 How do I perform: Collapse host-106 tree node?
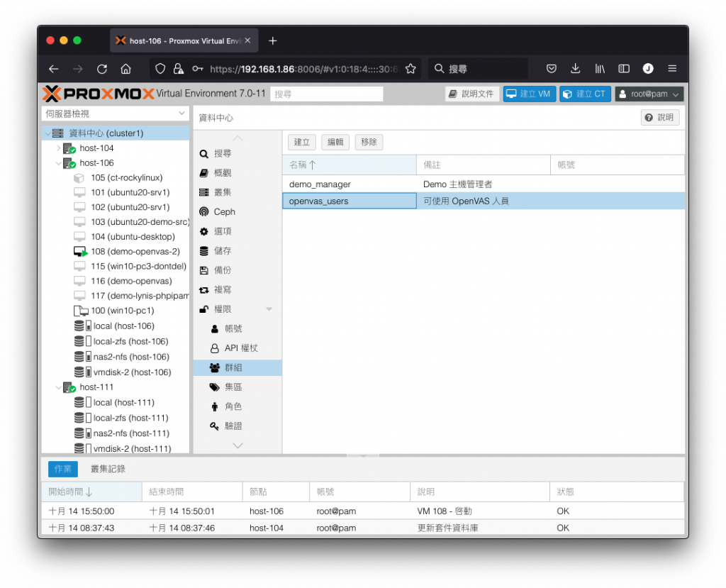click(58, 163)
